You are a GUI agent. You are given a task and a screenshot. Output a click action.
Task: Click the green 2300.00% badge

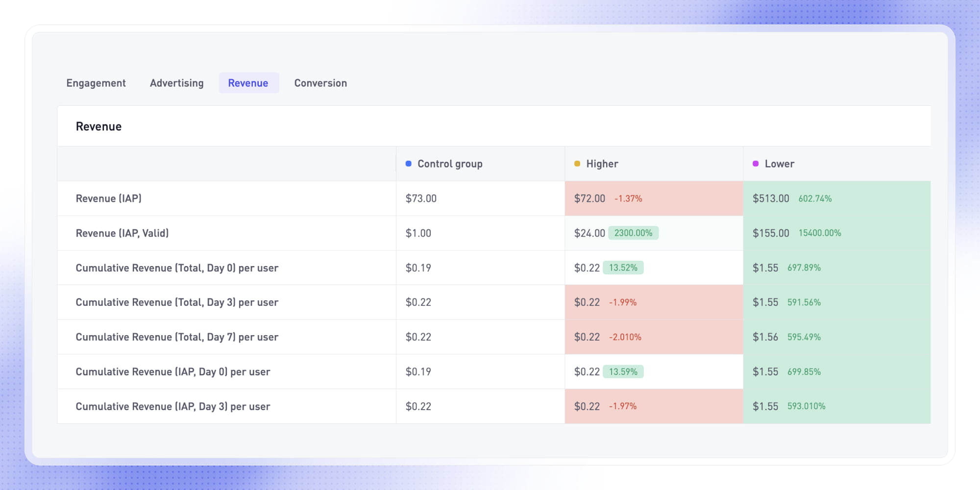tap(634, 233)
